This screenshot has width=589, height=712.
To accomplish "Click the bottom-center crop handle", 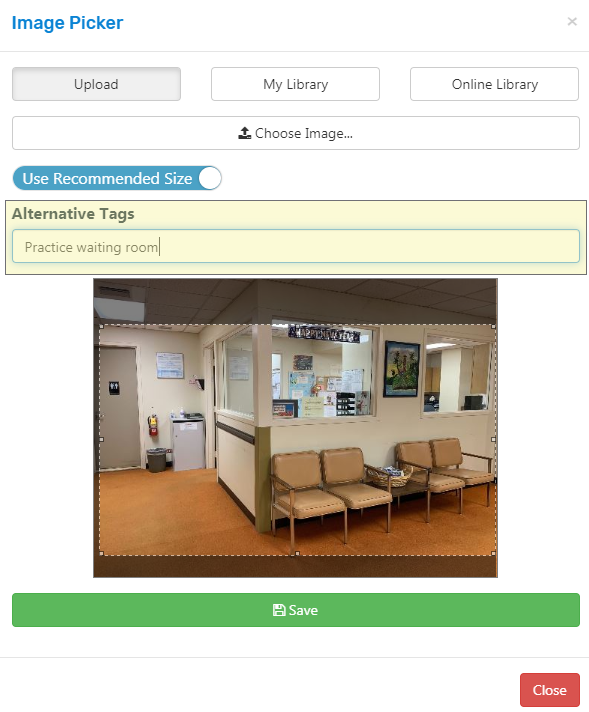I will 297,554.
